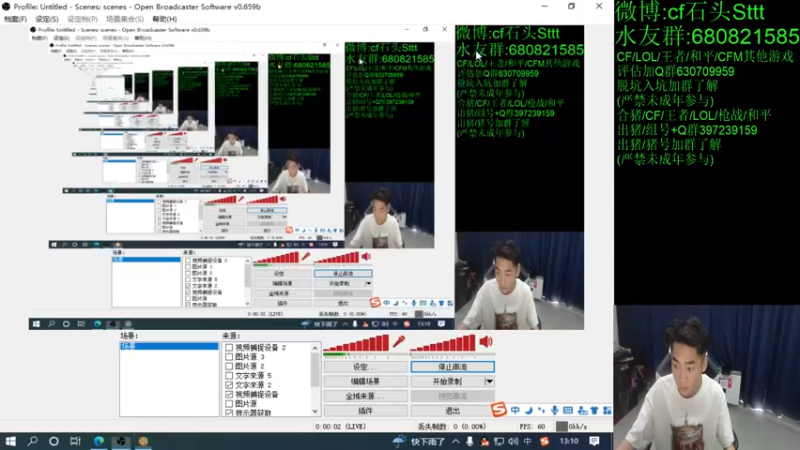Start recording with the 开始录制 button

[x=447, y=381]
